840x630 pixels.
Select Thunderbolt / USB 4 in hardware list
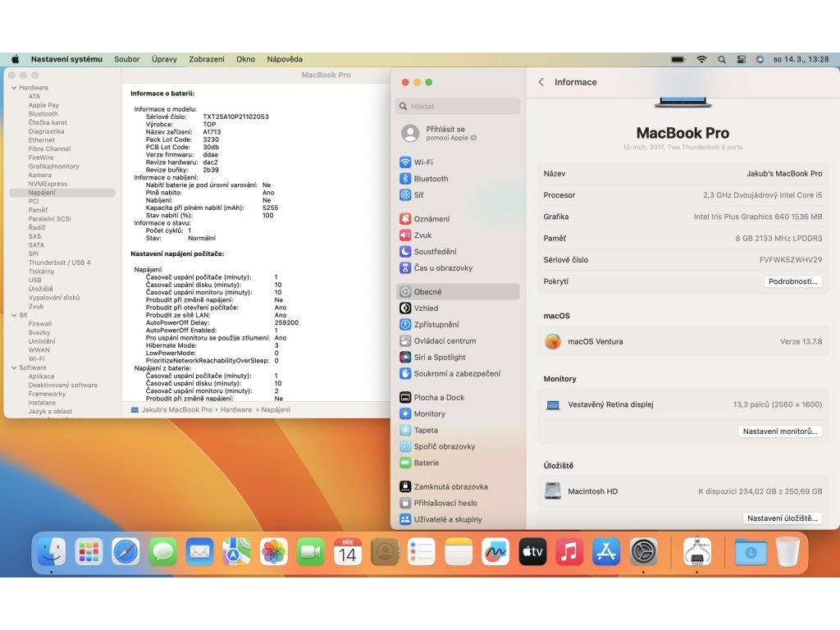[x=59, y=262]
